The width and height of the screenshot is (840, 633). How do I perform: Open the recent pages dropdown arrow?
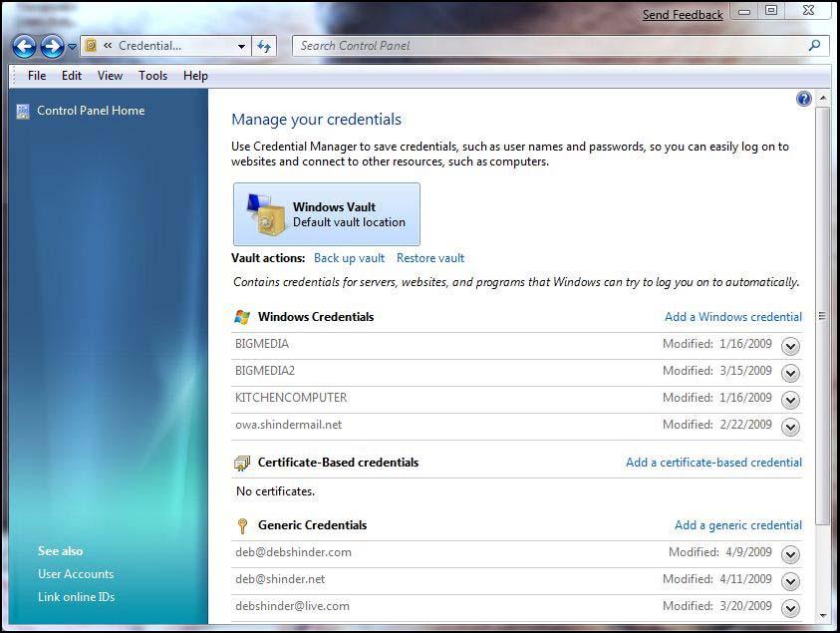73,47
